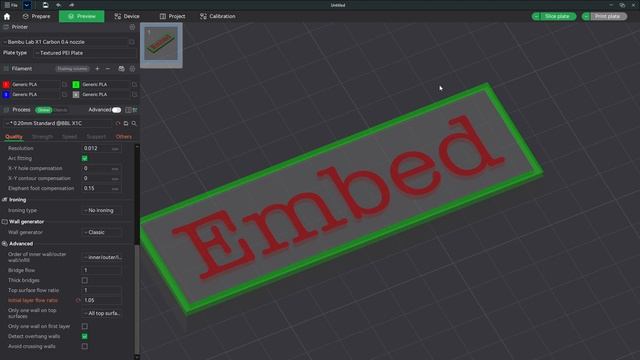Viewport: 640px width, 360px height.
Task: Search process settings magnifier icon
Action: pos(134,123)
